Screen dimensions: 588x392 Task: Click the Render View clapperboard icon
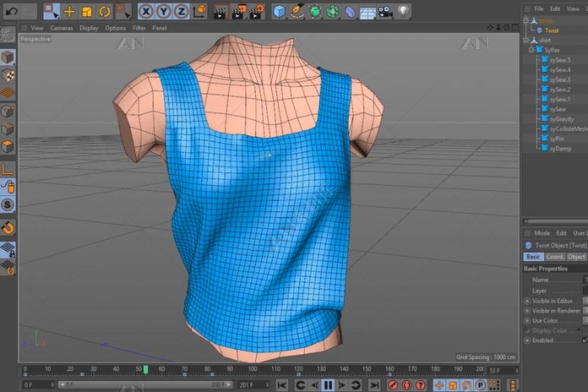pyautogui.click(x=220, y=11)
